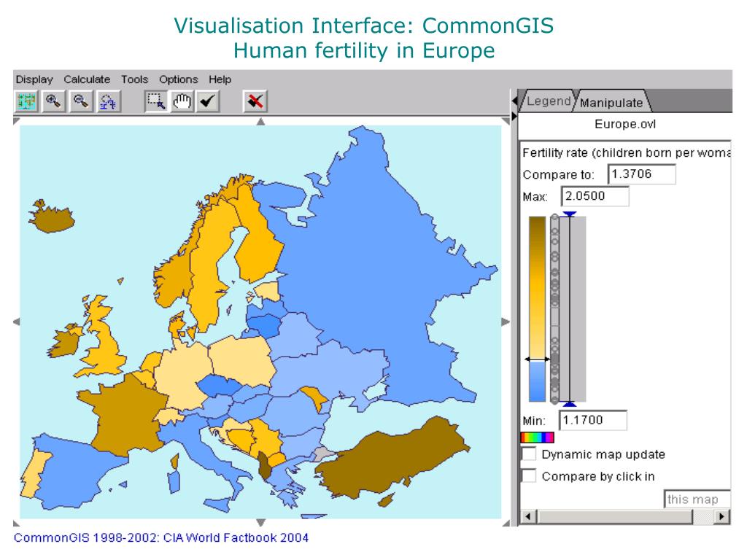Enable the Compare by click in checkbox

(529, 475)
